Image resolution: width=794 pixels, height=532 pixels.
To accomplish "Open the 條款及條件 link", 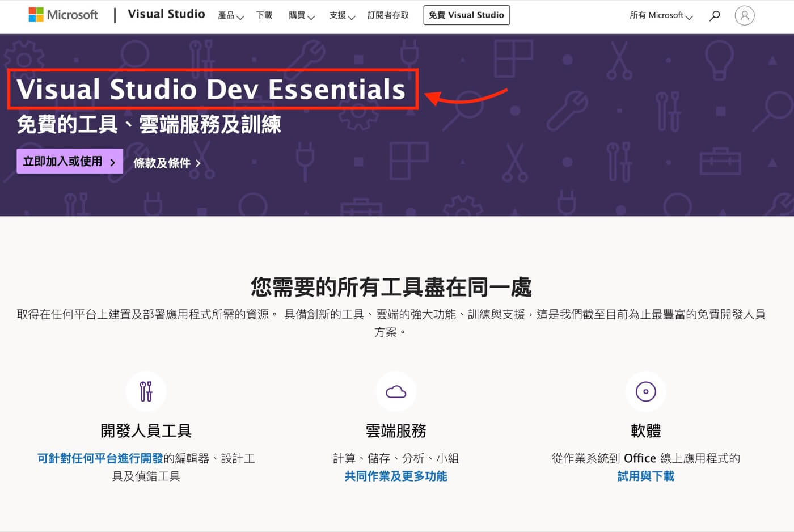I will (x=167, y=163).
